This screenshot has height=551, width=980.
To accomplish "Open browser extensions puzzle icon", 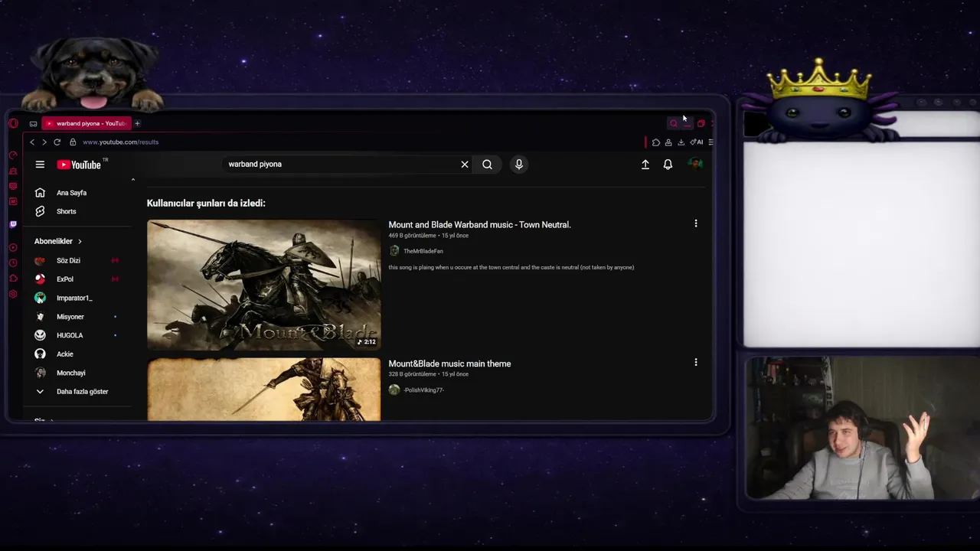I will (655, 142).
